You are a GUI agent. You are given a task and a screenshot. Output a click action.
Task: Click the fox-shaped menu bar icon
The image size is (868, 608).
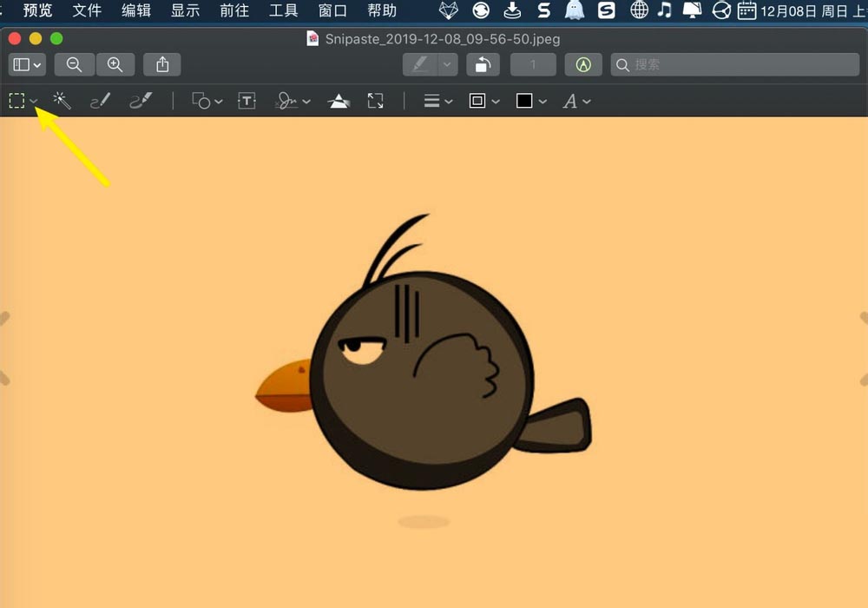(449, 10)
